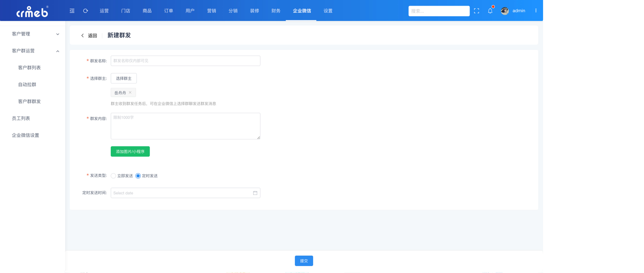Remove the 岳丹丹 tag
Viewport: 644px width, 273px height.
tap(130, 93)
